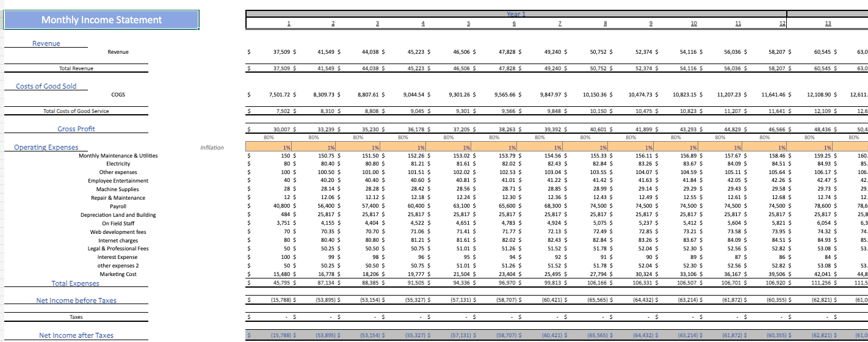Viewport: 868px width, 342px height.
Task: Click Total Expenses value 45,795
Action: 283,283
